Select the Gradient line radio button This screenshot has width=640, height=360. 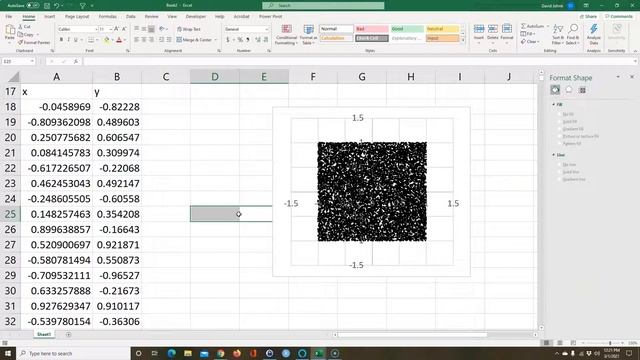(560, 179)
